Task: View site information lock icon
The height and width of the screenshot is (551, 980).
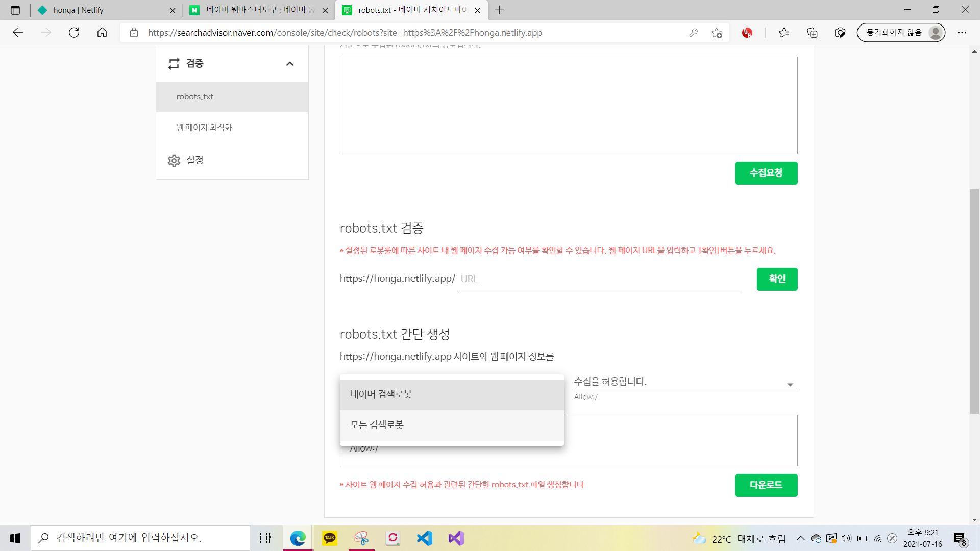Action: [x=134, y=33]
